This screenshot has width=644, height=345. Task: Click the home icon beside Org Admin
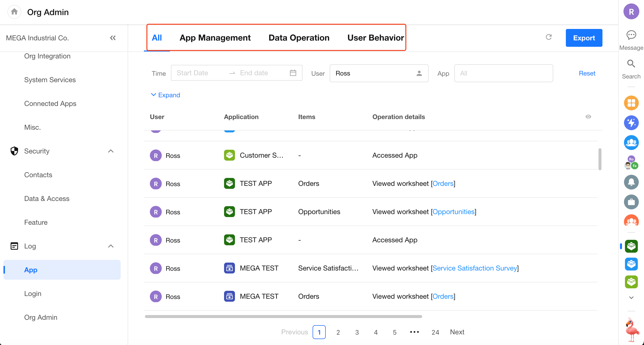(14, 12)
